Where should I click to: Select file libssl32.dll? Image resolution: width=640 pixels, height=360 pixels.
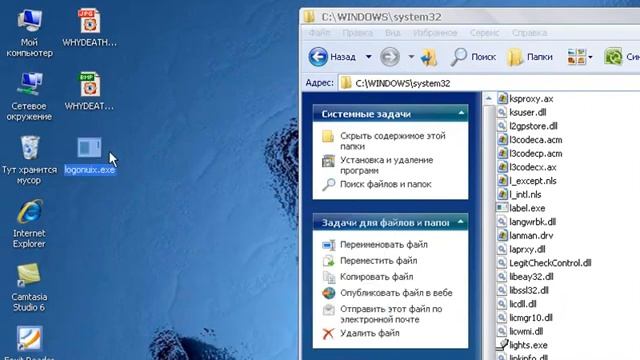523,290
